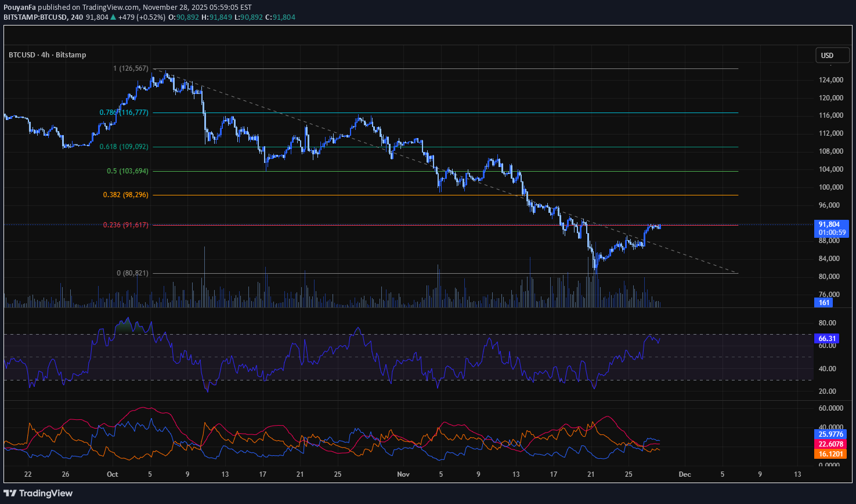Viewport: 856px width, 504px height.
Task: Click the Dec label on time axis
Action: [x=685, y=474]
